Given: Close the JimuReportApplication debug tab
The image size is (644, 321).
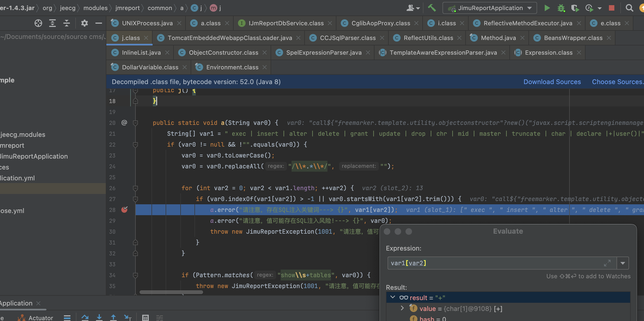Looking at the screenshot, I should (x=38, y=303).
